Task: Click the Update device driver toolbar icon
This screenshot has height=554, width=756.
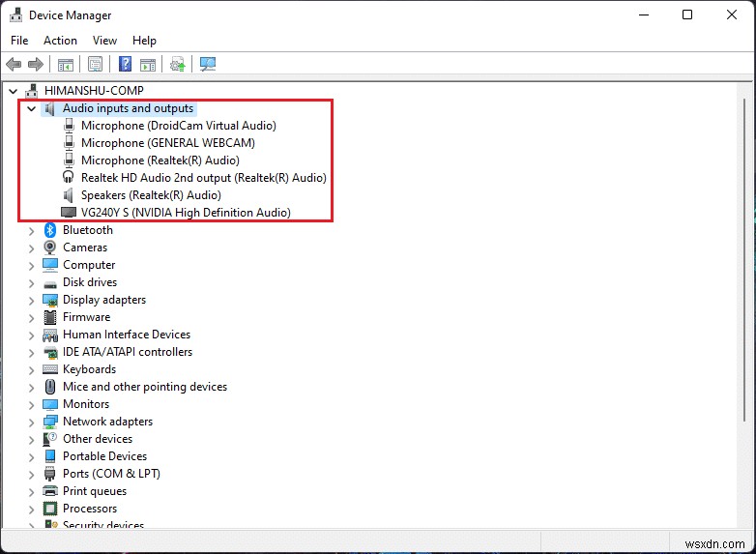Action: pyautogui.click(x=178, y=64)
